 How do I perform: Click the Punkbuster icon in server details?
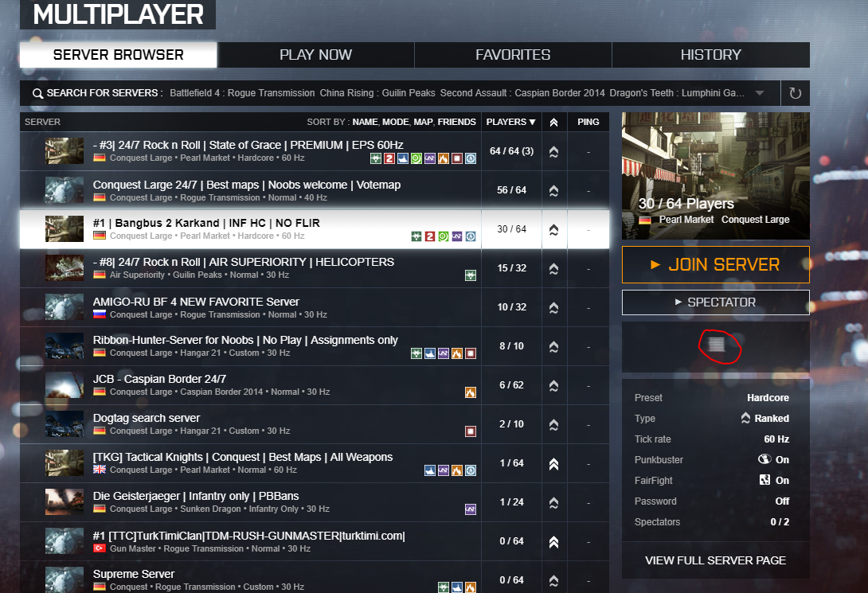764,459
